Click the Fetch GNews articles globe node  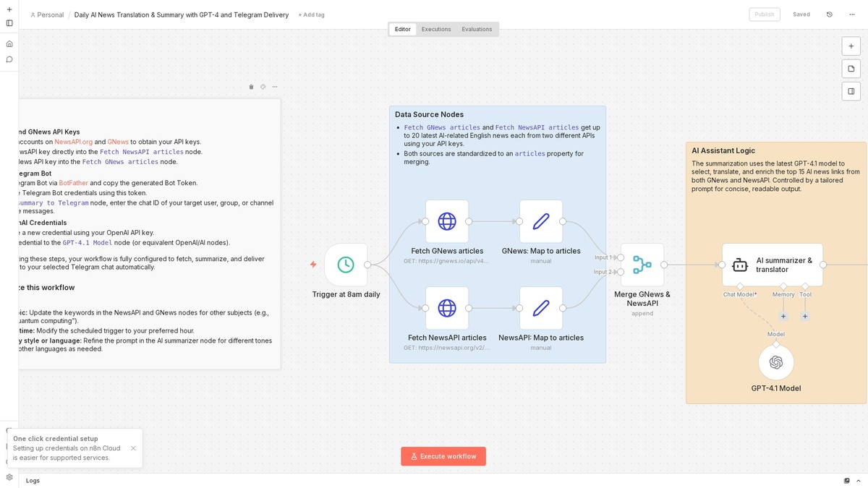click(447, 221)
